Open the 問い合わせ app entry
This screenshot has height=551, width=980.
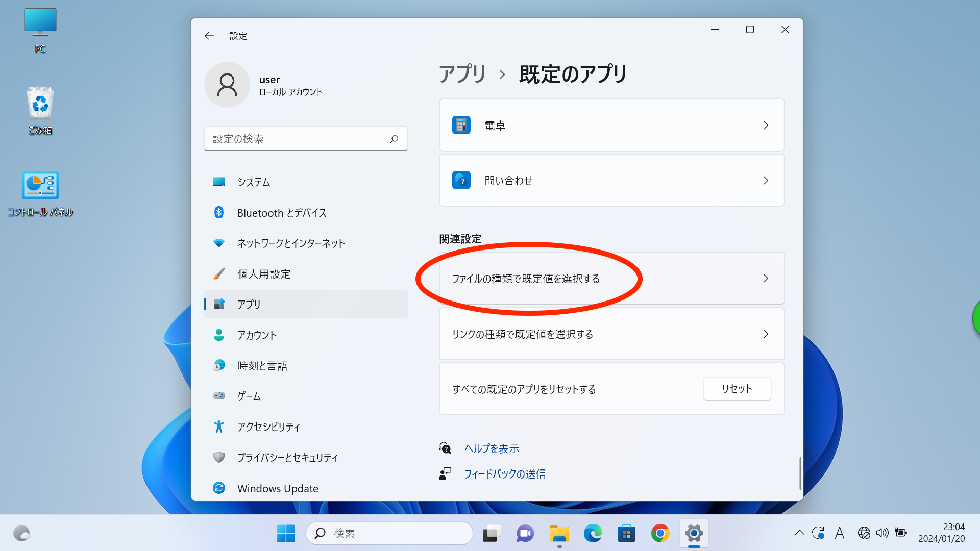611,181
